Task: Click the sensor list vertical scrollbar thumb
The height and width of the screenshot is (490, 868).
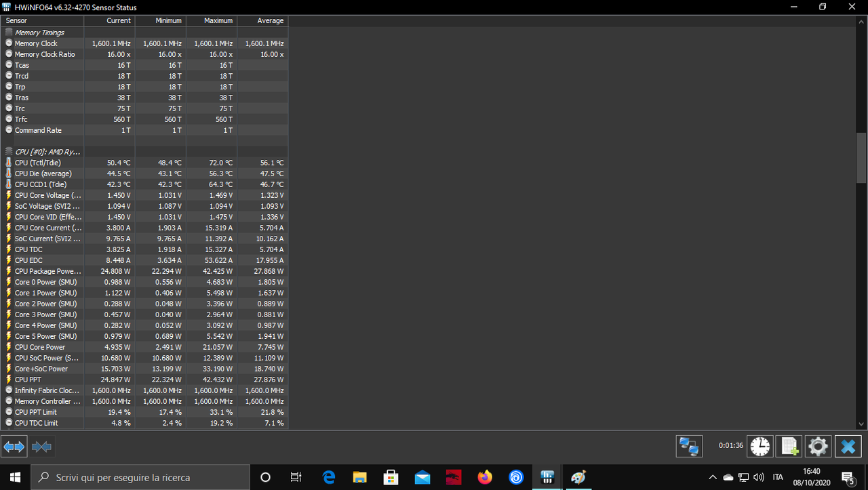Action: click(861, 157)
